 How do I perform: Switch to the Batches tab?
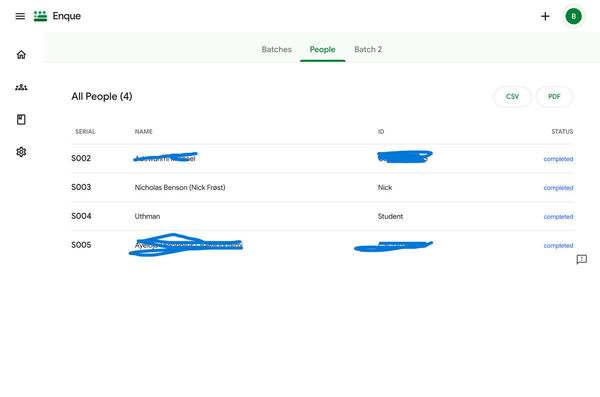coord(277,49)
